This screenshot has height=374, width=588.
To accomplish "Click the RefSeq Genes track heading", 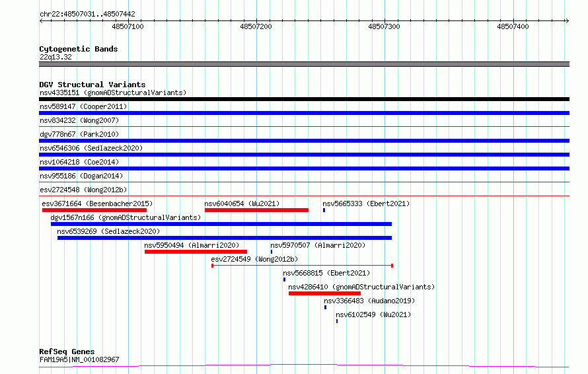I will click(67, 352).
